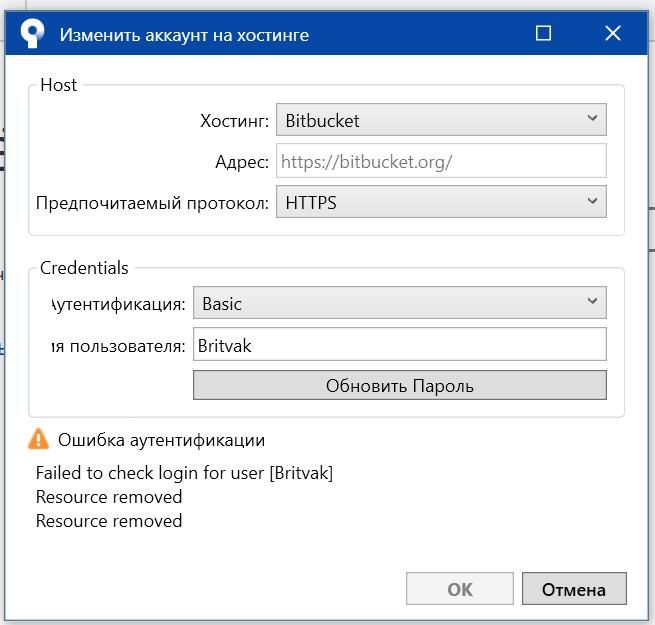Confirm with the OK button
The width and height of the screenshot is (655, 625).
pos(460,589)
